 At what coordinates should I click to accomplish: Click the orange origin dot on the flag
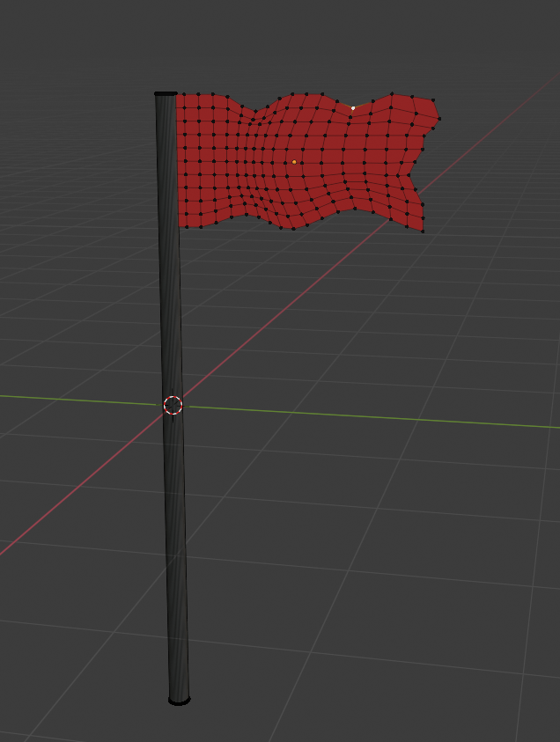pyautogui.click(x=294, y=162)
